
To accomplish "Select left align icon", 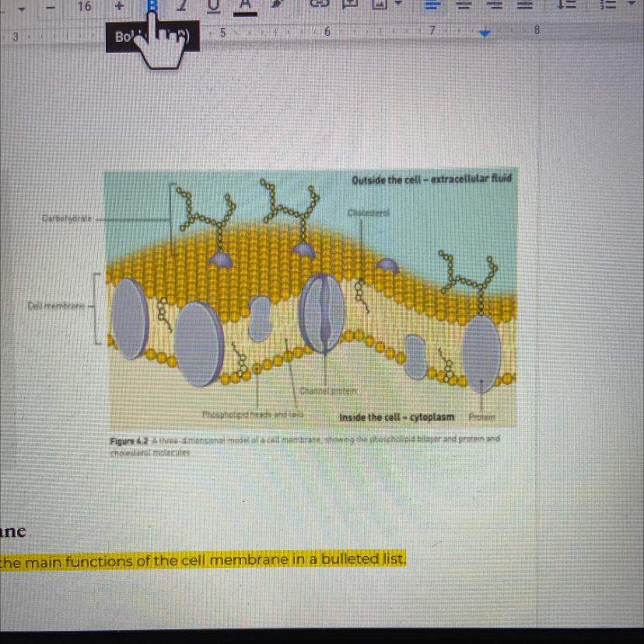I will [432, 5].
